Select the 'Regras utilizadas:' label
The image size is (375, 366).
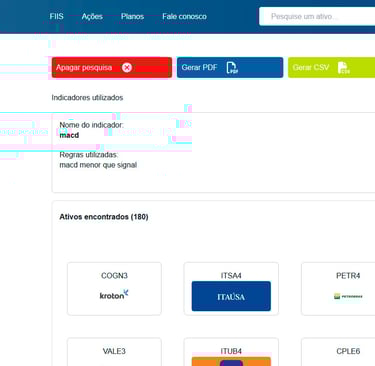(89, 155)
